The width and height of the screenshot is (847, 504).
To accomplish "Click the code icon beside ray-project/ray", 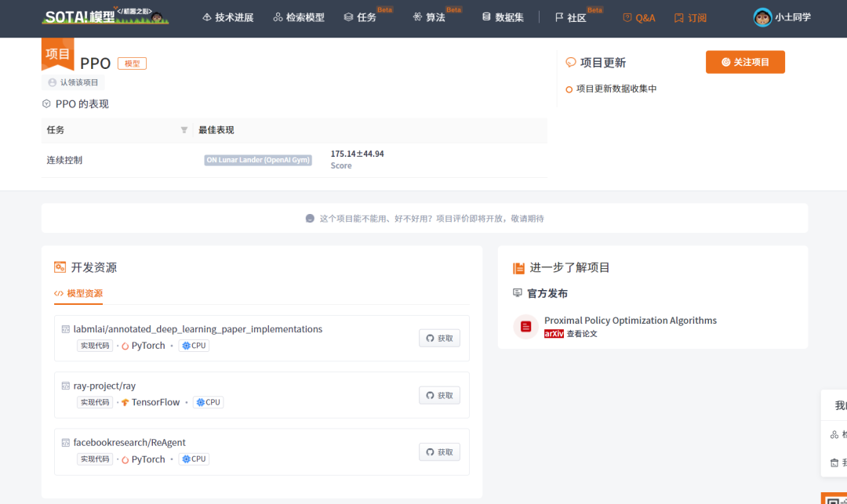I will tap(65, 386).
